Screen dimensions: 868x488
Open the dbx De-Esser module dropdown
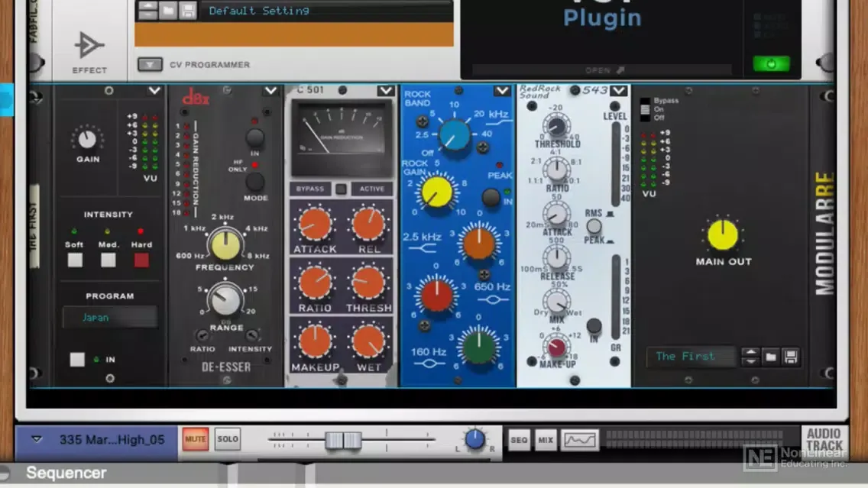(x=270, y=90)
